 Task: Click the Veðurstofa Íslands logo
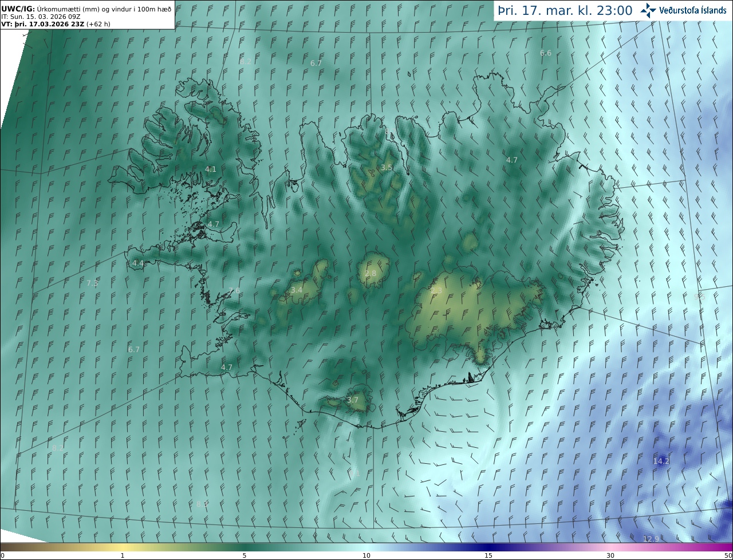683,10
